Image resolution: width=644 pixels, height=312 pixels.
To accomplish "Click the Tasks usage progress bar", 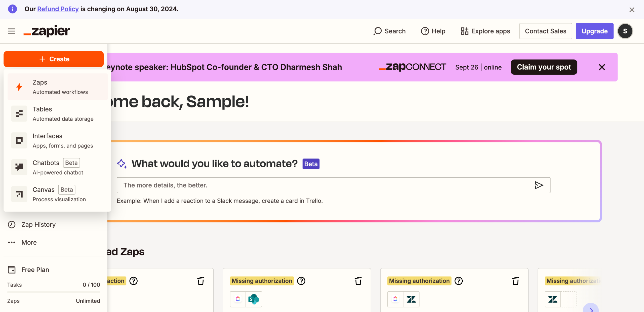I will click(54, 292).
